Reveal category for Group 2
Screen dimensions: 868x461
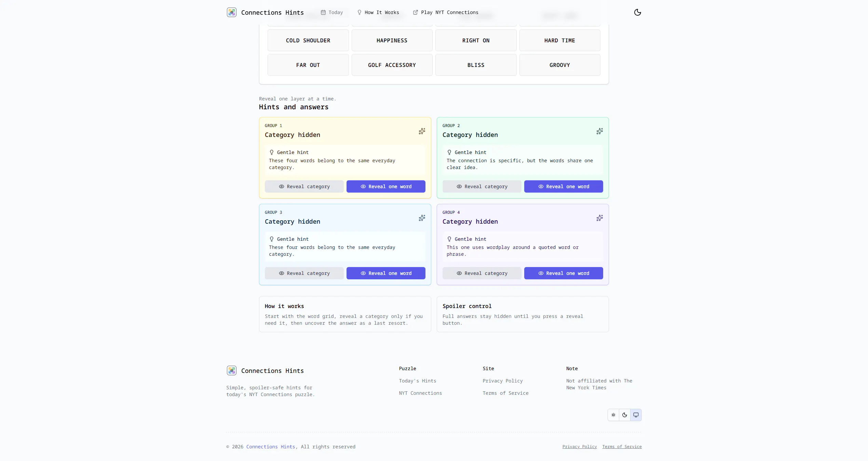coord(482,186)
